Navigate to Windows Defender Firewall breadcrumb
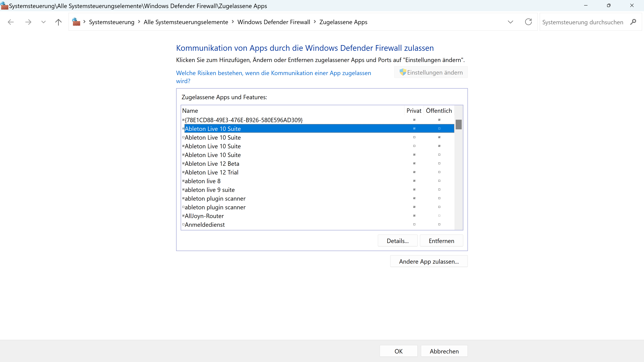The height and width of the screenshot is (362, 644). [x=274, y=22]
